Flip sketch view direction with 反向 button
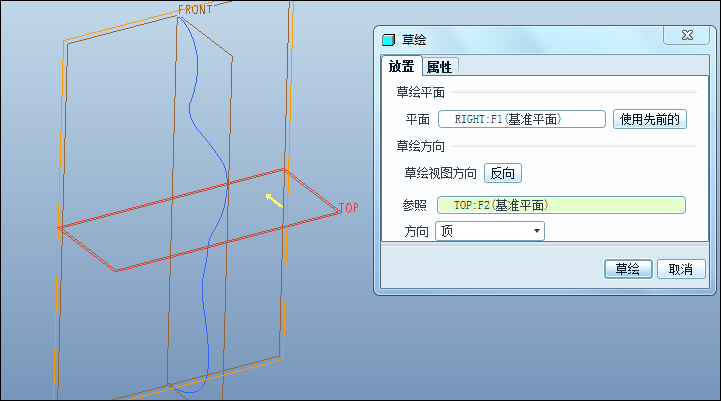The height and width of the screenshot is (401, 721). (503, 173)
